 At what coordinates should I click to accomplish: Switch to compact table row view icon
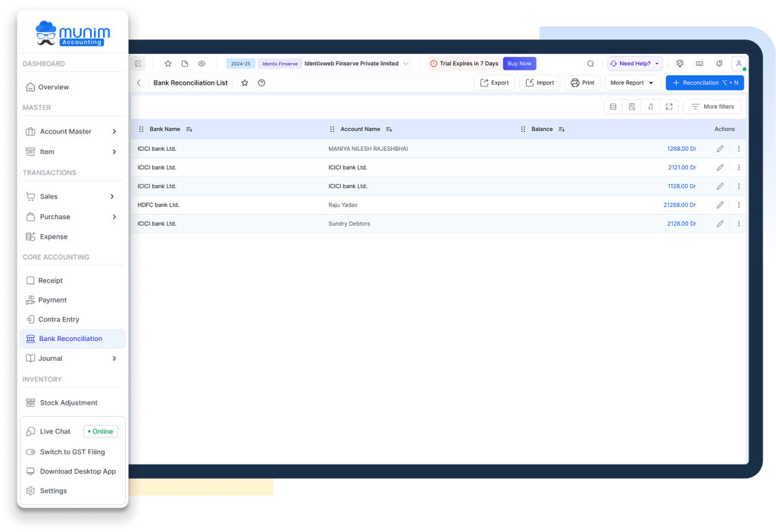tap(612, 106)
